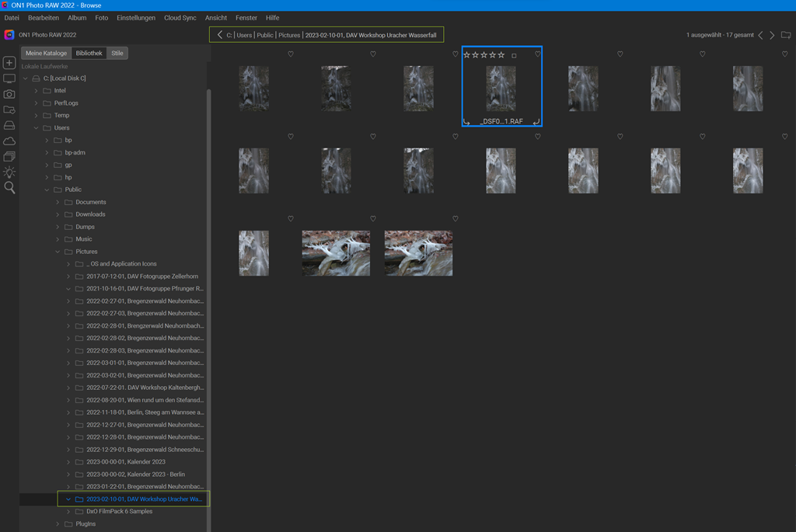Toggle the heart favorite on selected RAF photo

tap(537, 54)
